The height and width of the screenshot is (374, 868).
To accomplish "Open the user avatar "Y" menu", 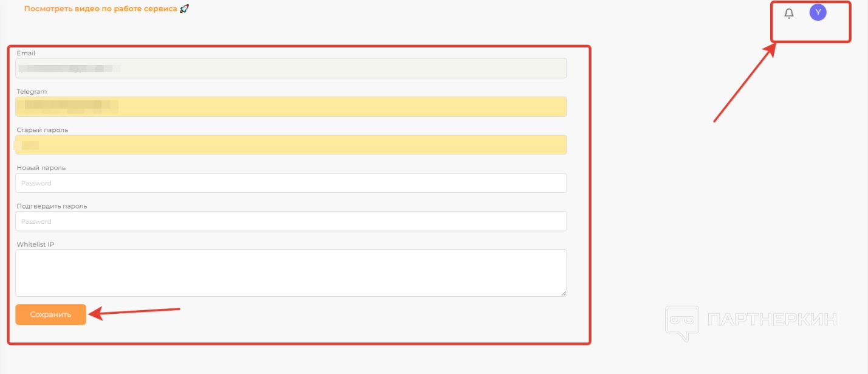I will coord(818,13).
